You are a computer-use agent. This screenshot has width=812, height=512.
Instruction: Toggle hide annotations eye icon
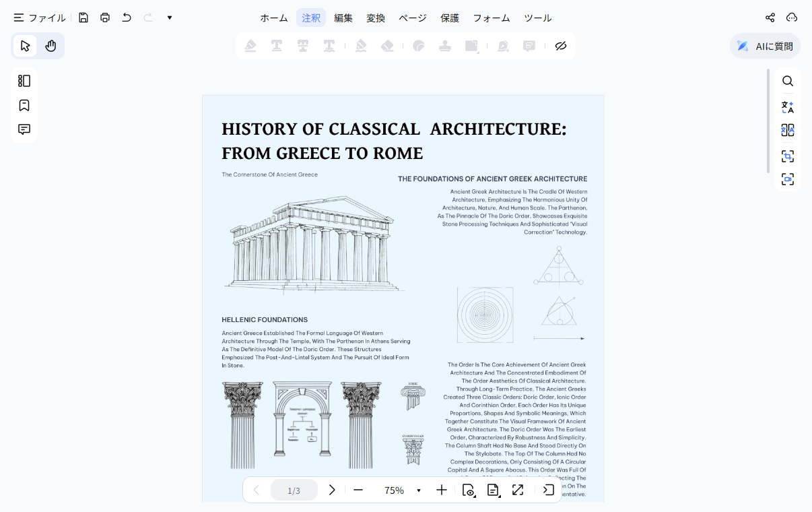tap(561, 46)
